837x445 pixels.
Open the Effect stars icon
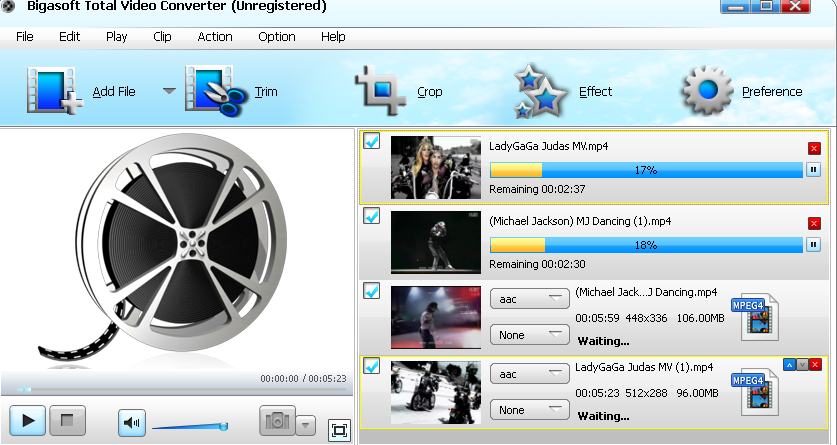[x=541, y=91]
